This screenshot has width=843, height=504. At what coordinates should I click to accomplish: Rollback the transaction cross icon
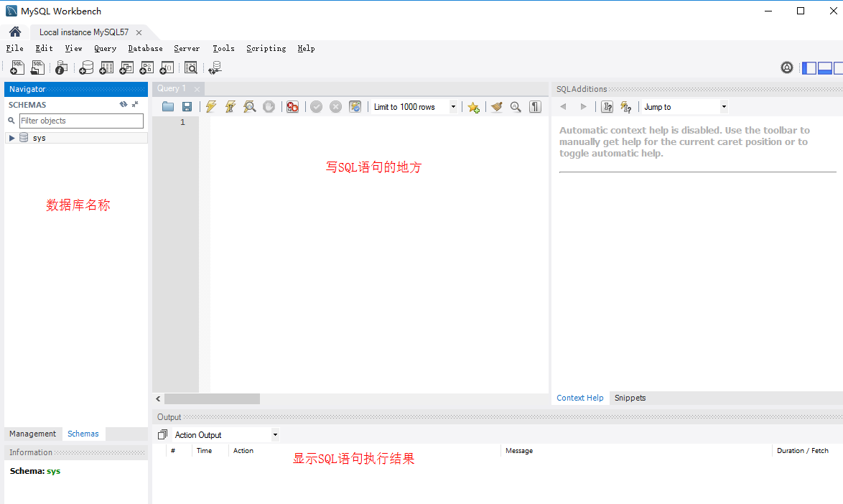pyautogui.click(x=335, y=106)
